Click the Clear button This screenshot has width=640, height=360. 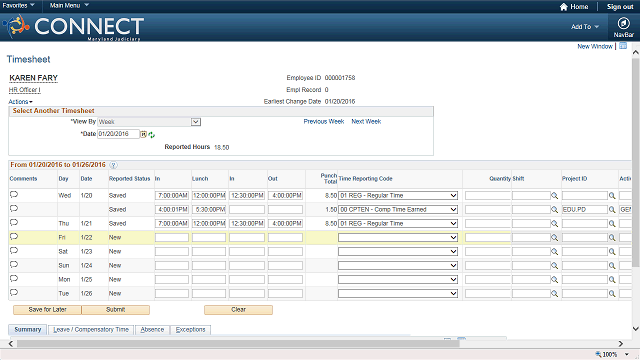coord(238,310)
